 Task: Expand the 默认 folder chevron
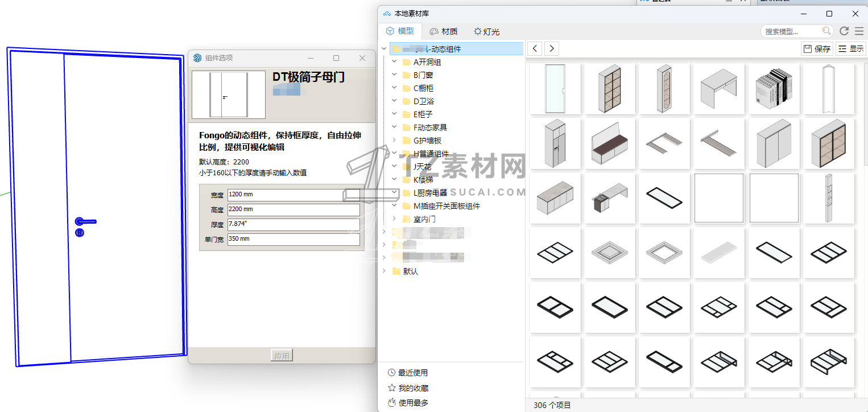(385, 271)
